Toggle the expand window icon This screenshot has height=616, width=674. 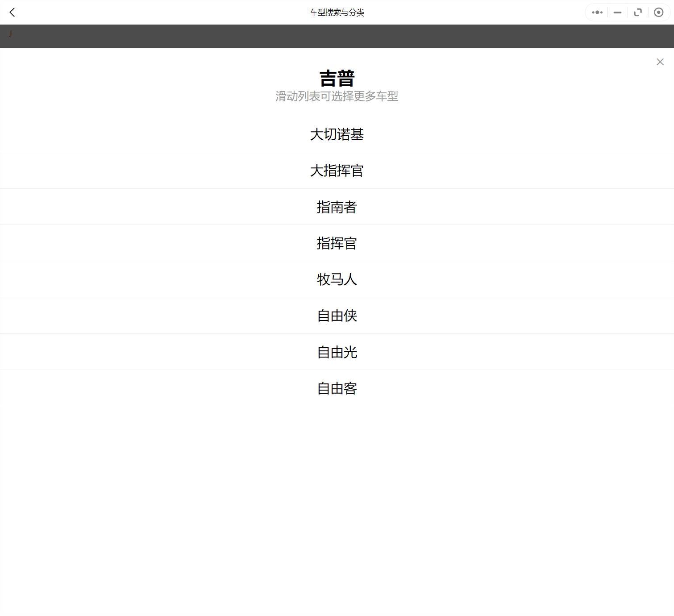638,12
